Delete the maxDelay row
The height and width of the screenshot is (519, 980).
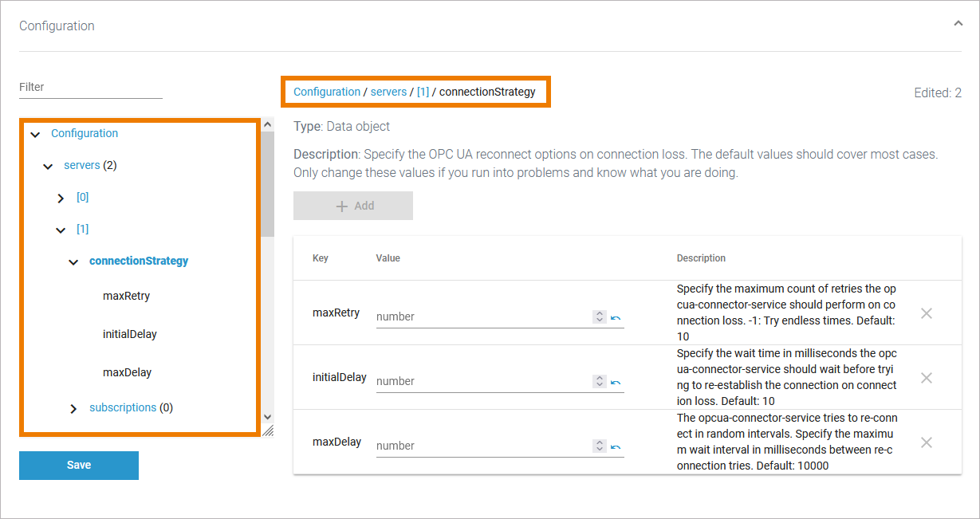coord(927,442)
